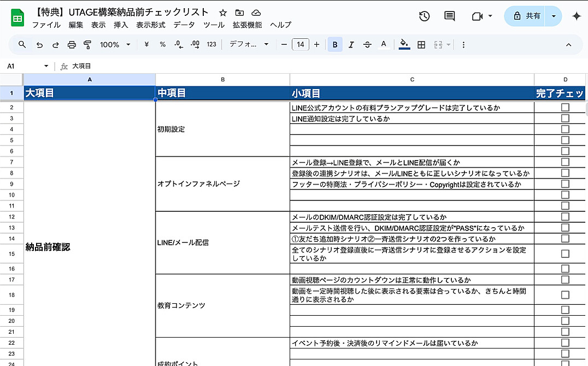Click the font size input field
Viewport: 588px width, 366px height.
tap(301, 45)
